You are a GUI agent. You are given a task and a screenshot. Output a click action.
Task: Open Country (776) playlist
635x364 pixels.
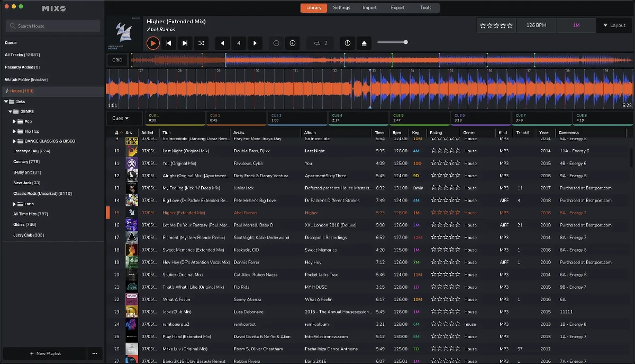[26, 162]
